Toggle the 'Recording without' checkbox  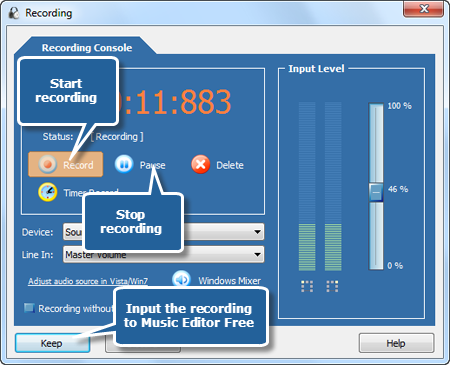point(29,308)
